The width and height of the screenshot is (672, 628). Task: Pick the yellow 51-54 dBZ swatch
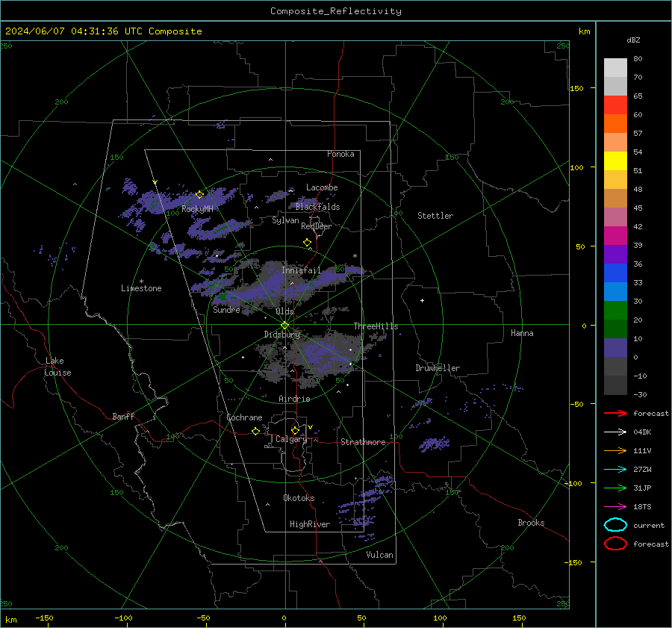click(x=615, y=161)
